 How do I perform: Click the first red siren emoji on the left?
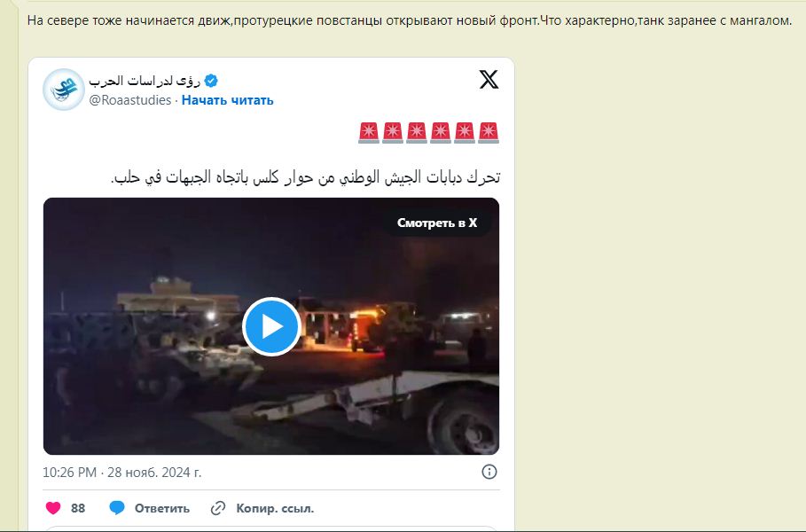[x=369, y=133]
